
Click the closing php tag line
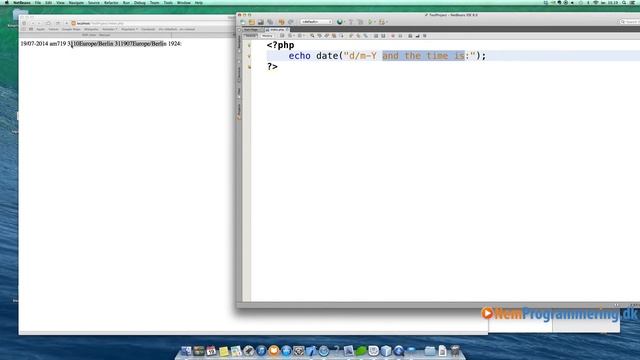point(272,66)
